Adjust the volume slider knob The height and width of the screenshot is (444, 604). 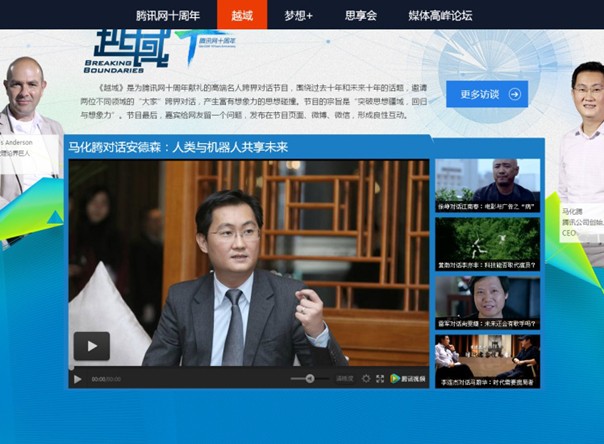click(x=310, y=379)
